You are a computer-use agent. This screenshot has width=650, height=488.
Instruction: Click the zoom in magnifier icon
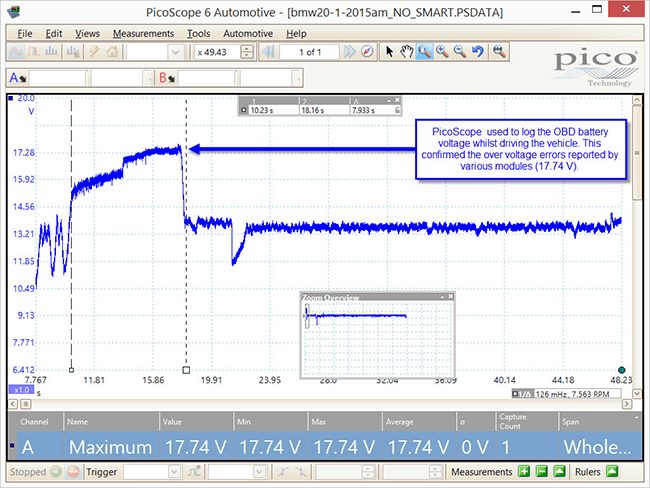[442, 52]
